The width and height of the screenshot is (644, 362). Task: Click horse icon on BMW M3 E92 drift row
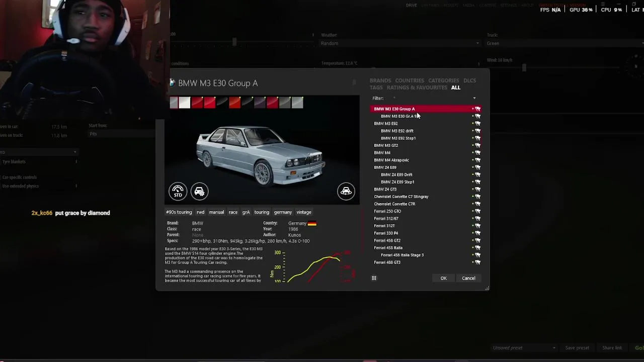click(x=477, y=131)
